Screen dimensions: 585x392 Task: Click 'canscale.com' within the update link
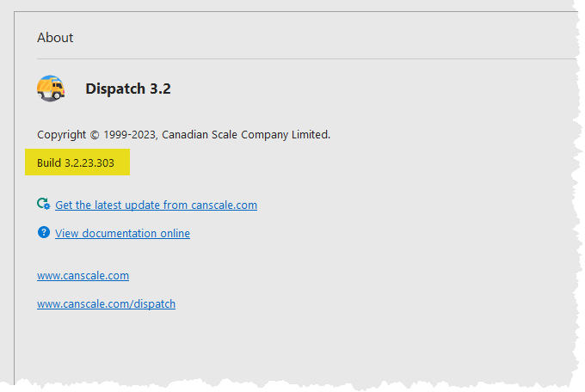coord(225,205)
